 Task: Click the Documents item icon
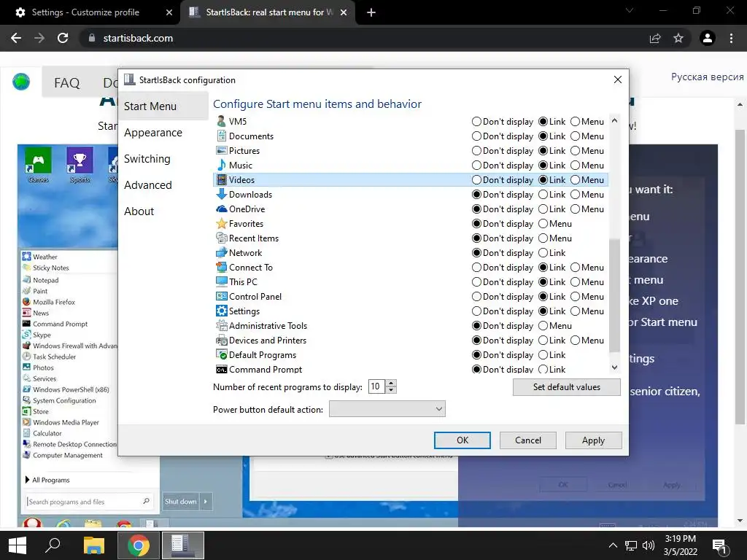[x=221, y=136]
